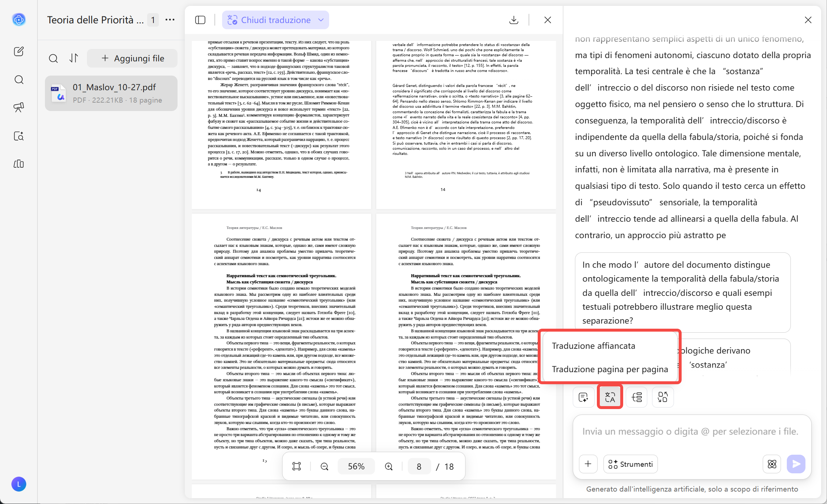This screenshot has width=827, height=504.
Task: Click the telescope discover icon in left sidebar
Action: click(19, 107)
